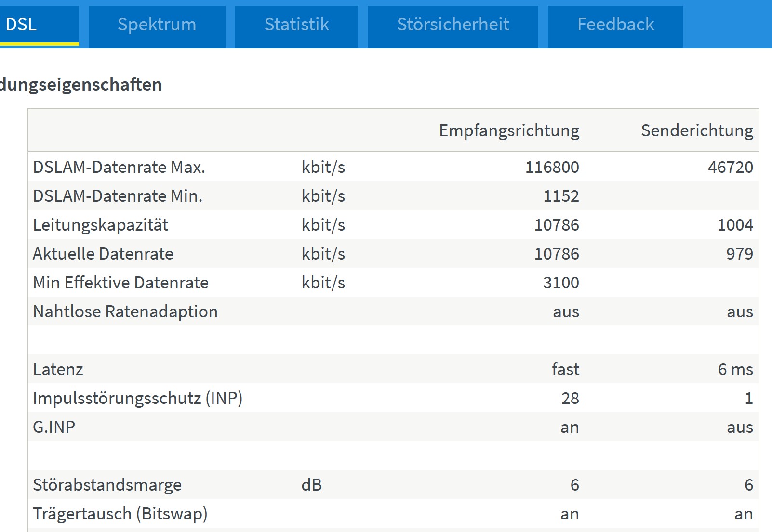Viewport: 772px width, 532px height.
Task: Click the 116800 downstream max value
Action: point(552,167)
